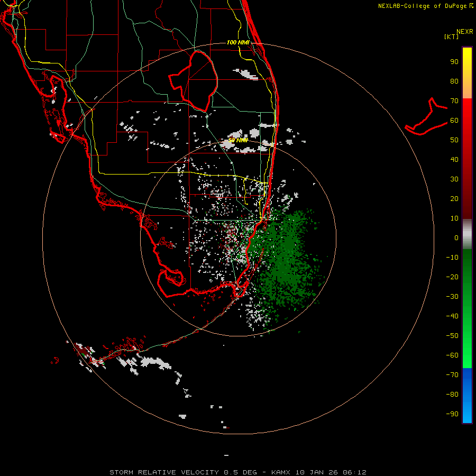Click the 40 value on the velocity scale

[454, 160]
